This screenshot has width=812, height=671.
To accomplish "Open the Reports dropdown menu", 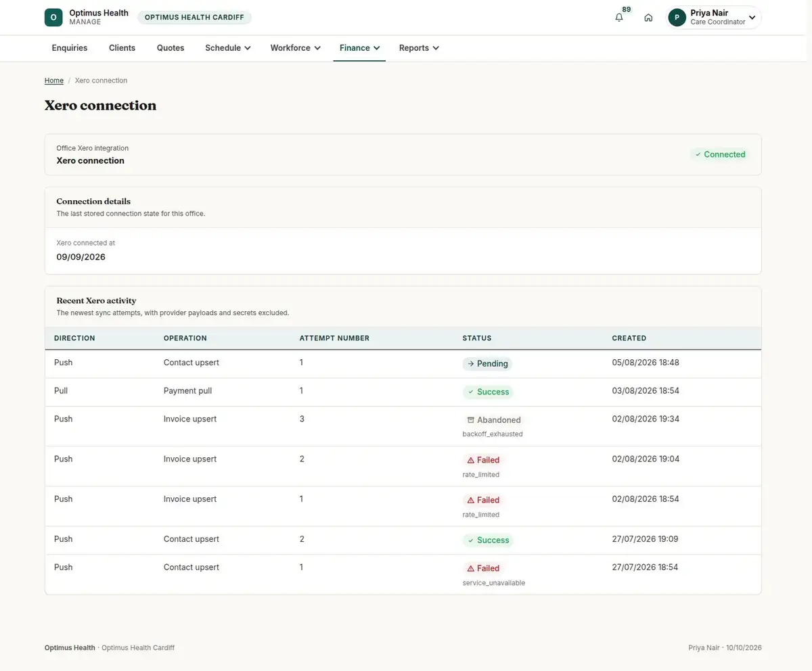I will (419, 48).
